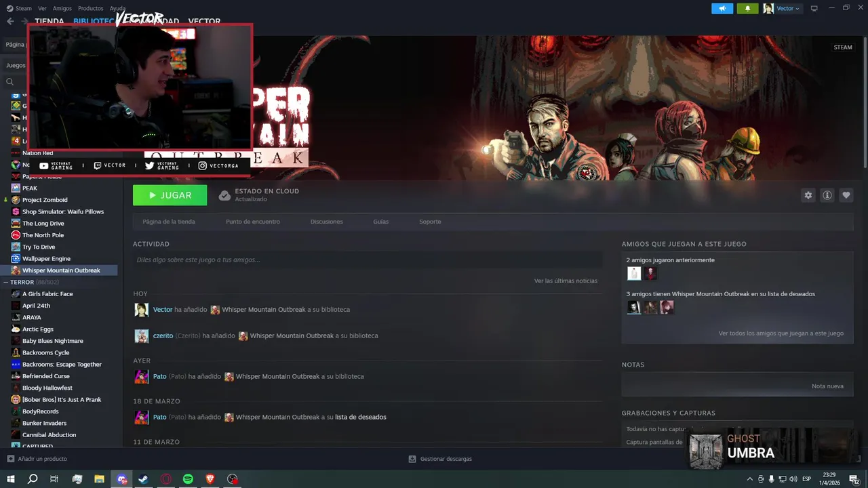This screenshot has height=488, width=868.
Task: Open the green notifications bell
Action: click(748, 8)
